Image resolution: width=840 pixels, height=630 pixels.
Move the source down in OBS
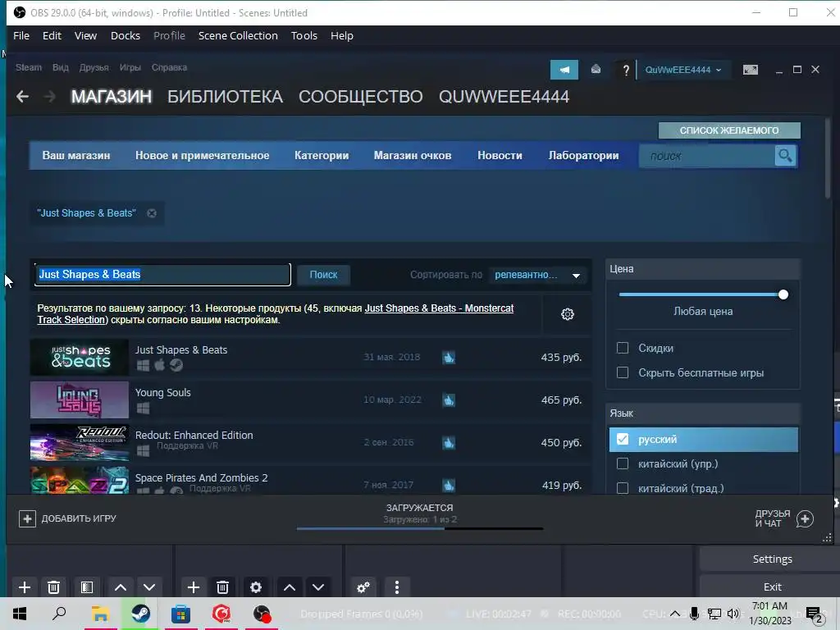318,587
